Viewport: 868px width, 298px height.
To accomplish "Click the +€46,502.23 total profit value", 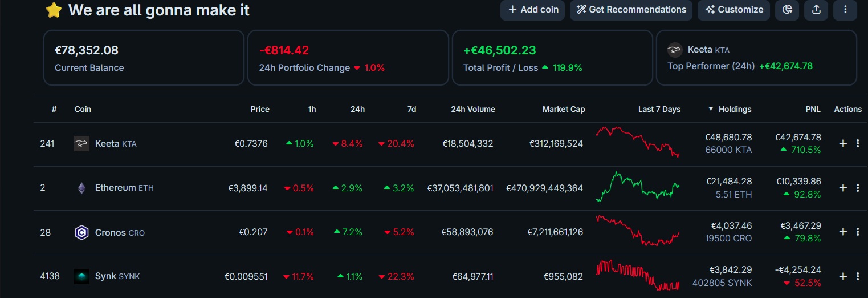I will point(500,50).
